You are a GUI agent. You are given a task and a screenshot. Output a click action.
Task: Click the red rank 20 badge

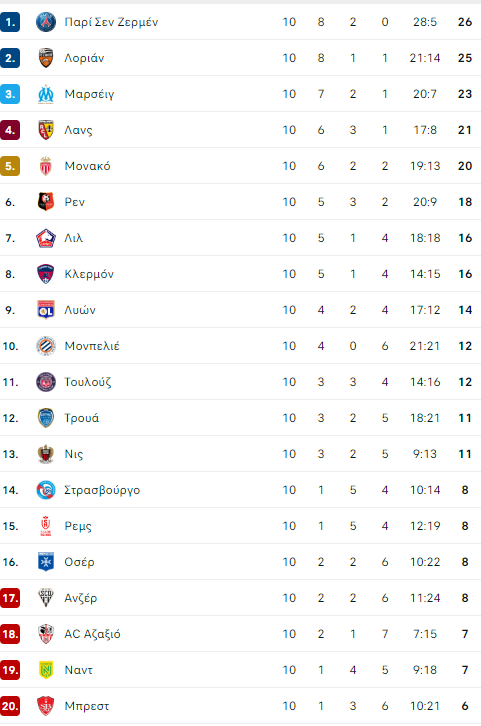point(10,706)
